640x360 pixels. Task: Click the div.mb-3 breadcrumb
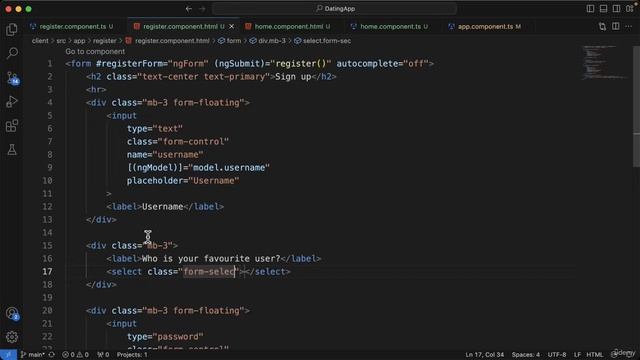[x=268, y=41]
